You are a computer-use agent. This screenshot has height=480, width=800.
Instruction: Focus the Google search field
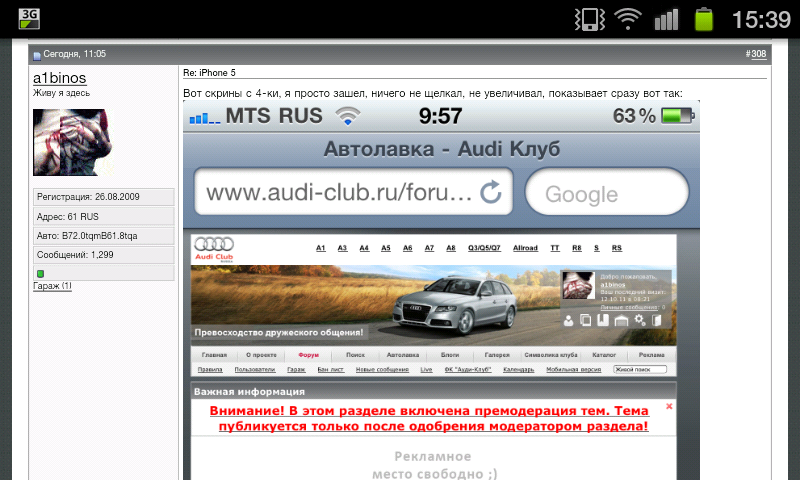point(607,192)
